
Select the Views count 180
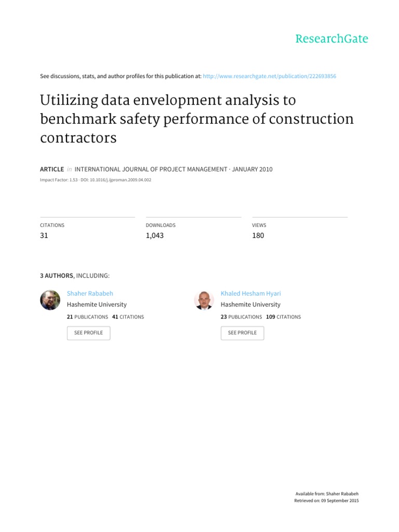click(258, 235)
